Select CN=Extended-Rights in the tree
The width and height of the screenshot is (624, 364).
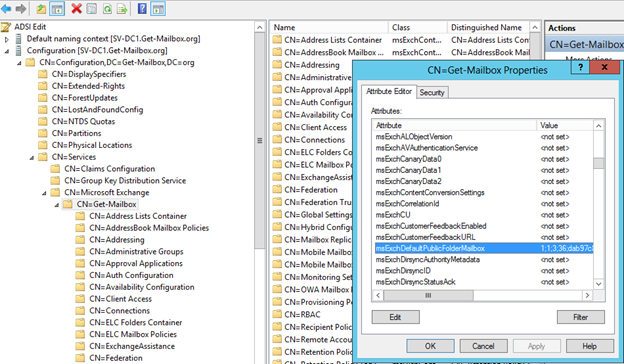88,86
